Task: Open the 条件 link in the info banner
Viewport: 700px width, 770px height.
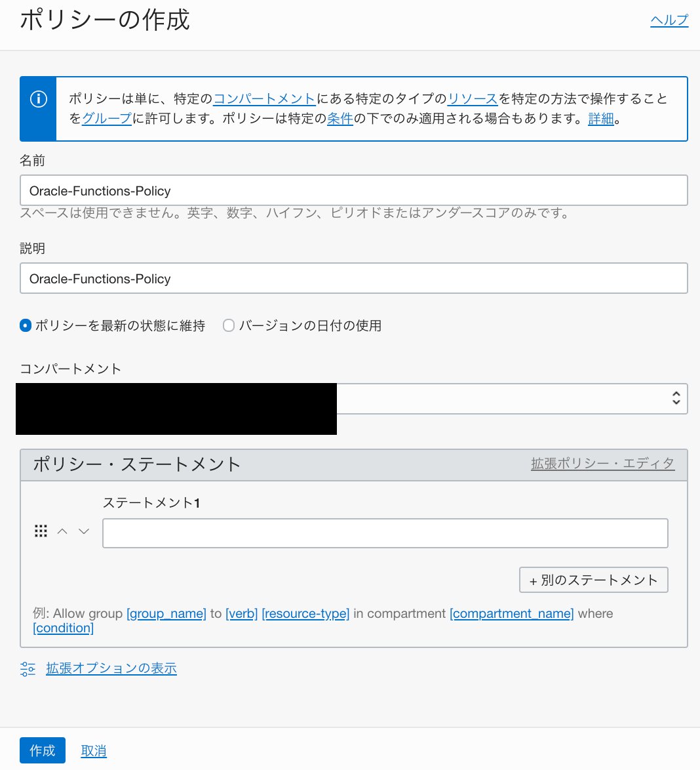Action: (x=340, y=118)
